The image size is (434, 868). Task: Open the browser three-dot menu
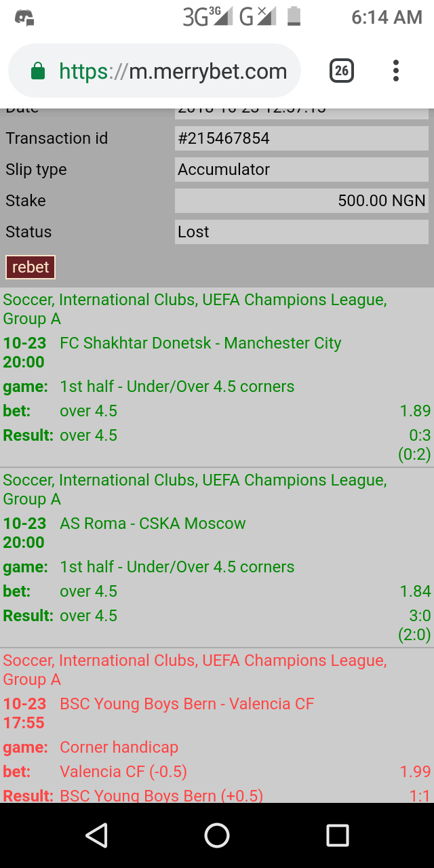pos(396,71)
